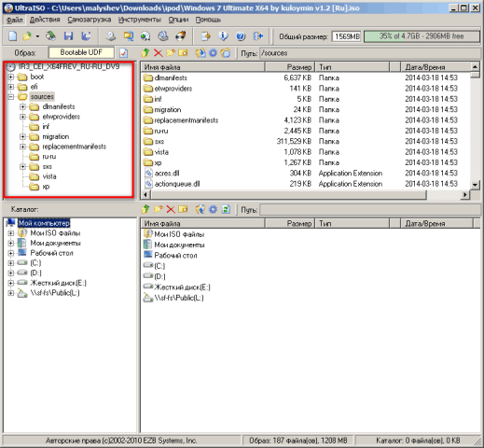This screenshot has height=448, width=484.
Task: Open the Помощь menu
Action: 208,20
